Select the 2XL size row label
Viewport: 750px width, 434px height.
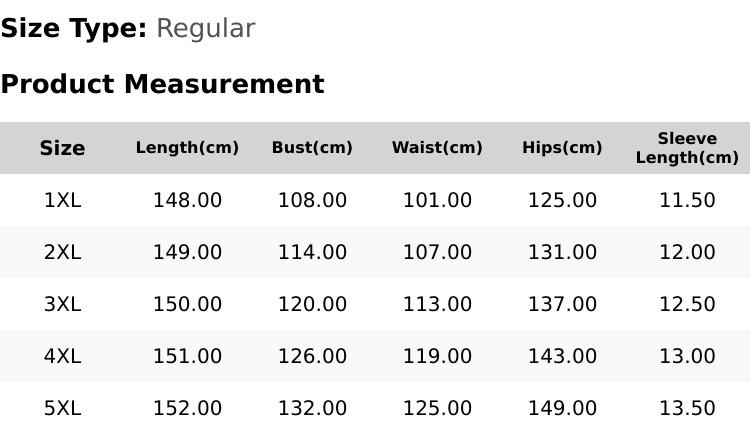click(62, 252)
